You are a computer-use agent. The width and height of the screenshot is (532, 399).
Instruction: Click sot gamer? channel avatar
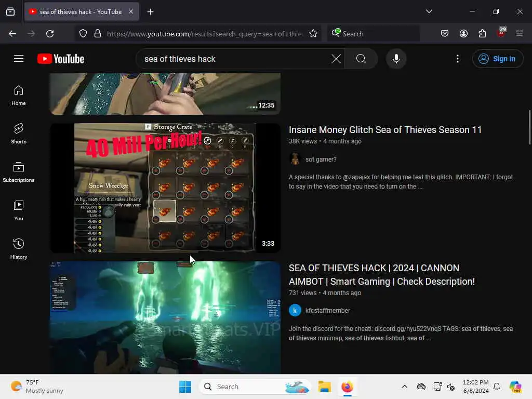click(295, 159)
